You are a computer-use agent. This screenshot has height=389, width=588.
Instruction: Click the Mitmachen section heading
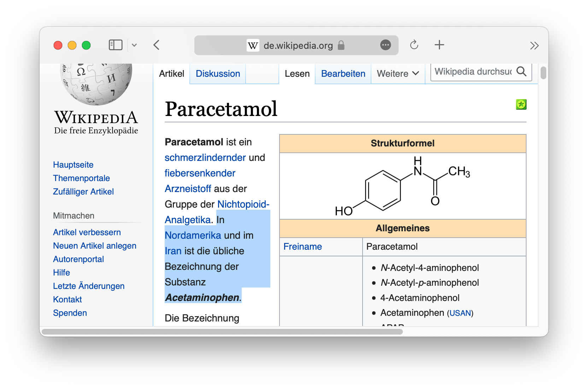(73, 216)
